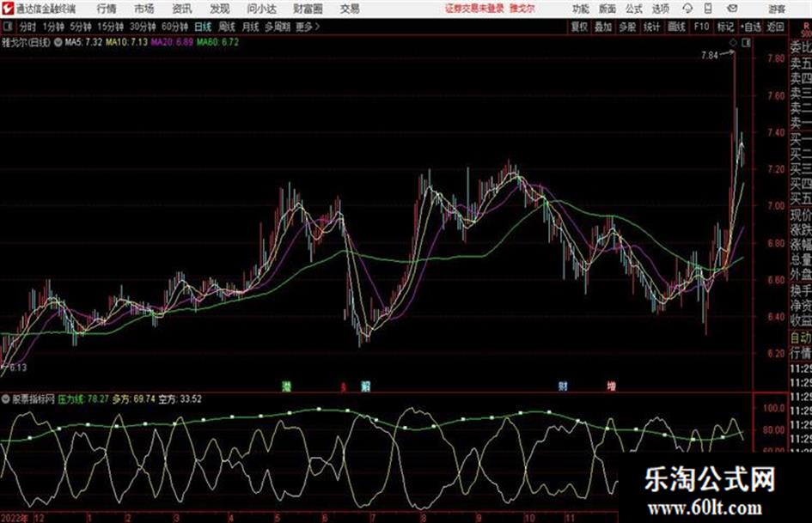Open the 发现 menu
Viewport: 812px width, 523px height.
[220, 9]
